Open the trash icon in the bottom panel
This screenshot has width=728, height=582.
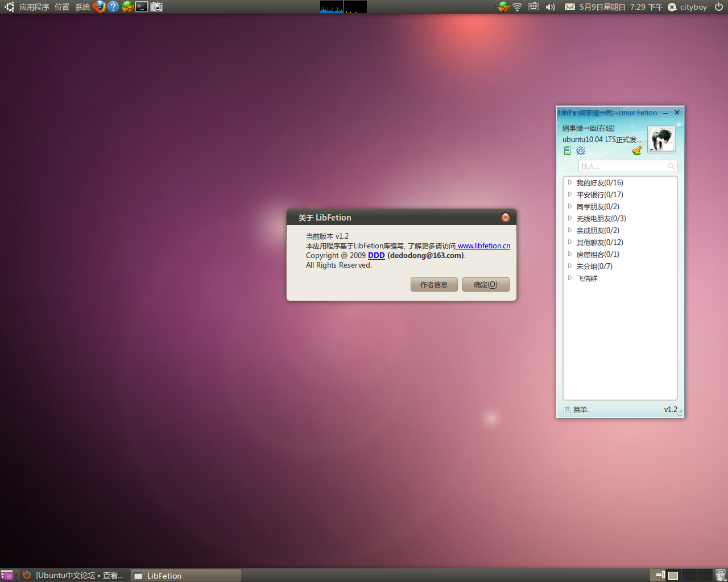[721, 575]
